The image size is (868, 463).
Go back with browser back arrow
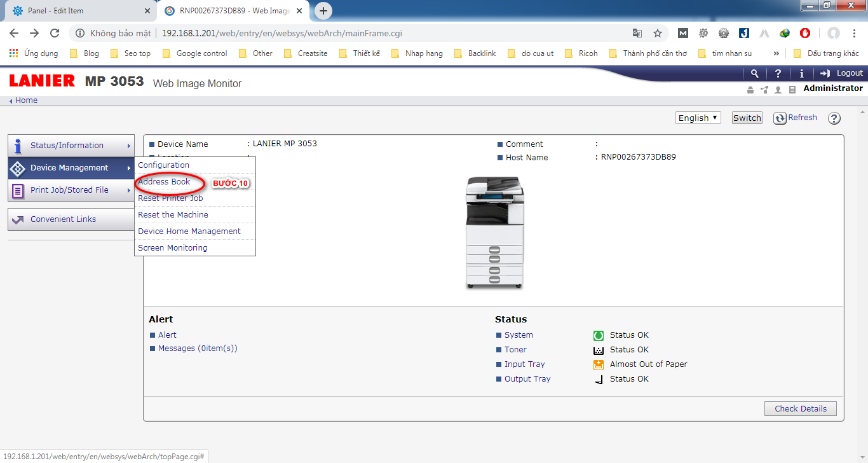click(14, 33)
